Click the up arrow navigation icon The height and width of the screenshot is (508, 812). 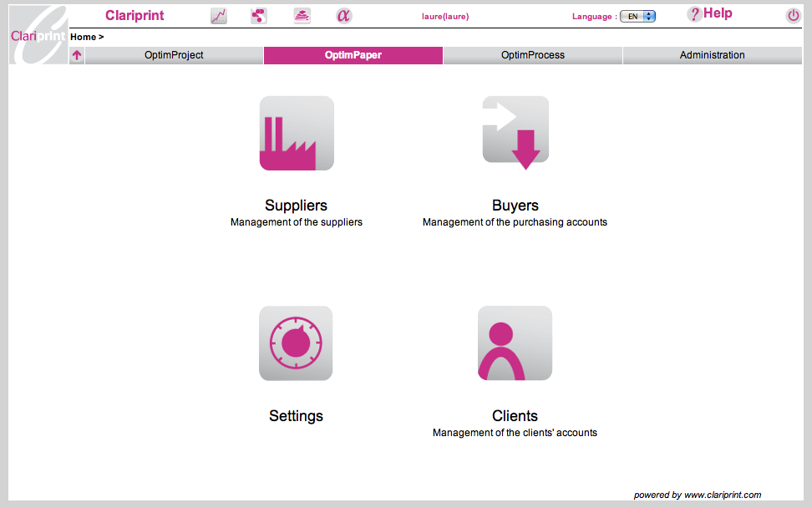(x=77, y=56)
